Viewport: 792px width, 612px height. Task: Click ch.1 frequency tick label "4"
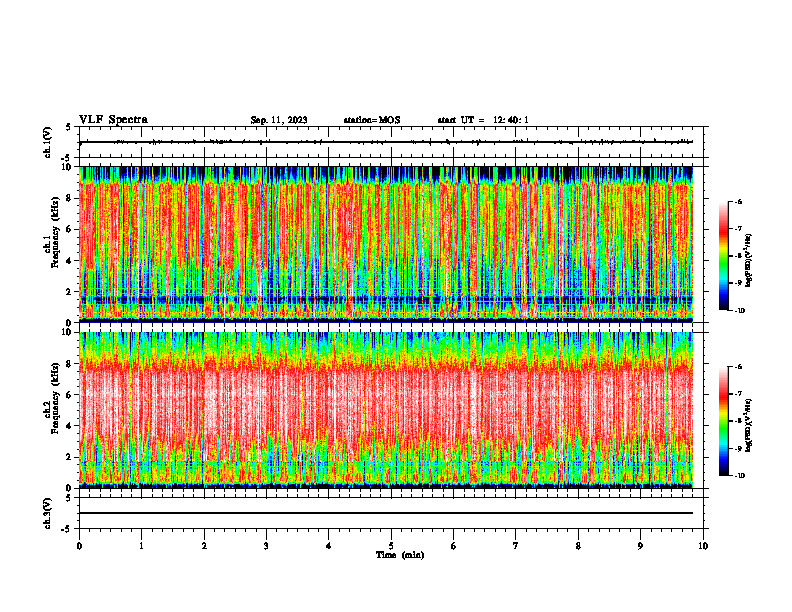(71, 261)
